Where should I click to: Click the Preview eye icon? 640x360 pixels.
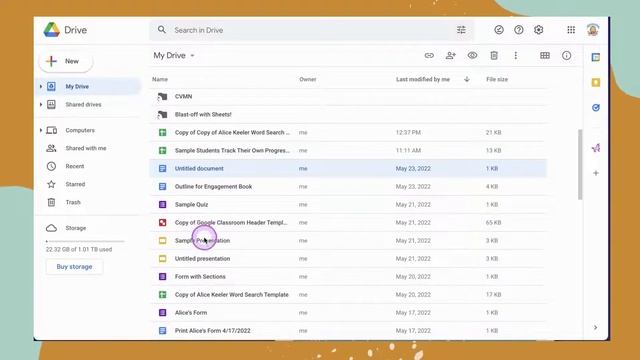(472, 56)
